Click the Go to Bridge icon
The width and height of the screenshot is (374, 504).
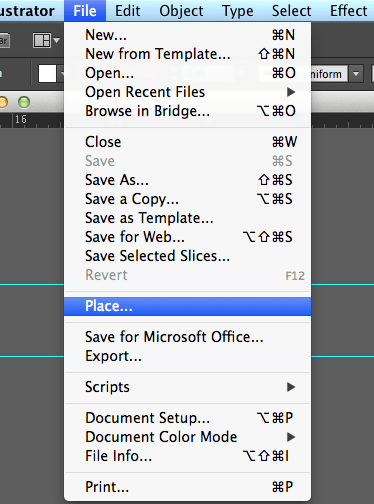click(x=4, y=41)
